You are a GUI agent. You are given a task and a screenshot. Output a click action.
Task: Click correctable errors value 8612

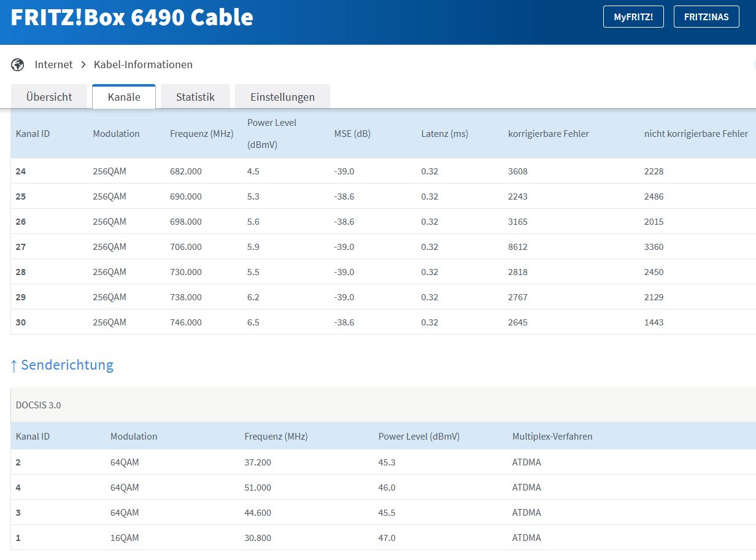pos(518,247)
